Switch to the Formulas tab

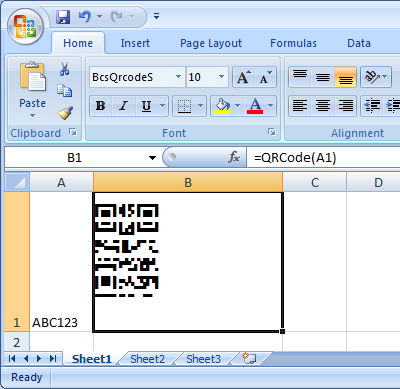[293, 43]
